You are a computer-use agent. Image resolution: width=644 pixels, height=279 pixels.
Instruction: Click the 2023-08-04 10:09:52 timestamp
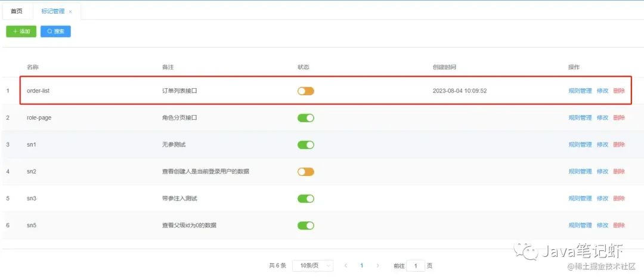coord(460,91)
